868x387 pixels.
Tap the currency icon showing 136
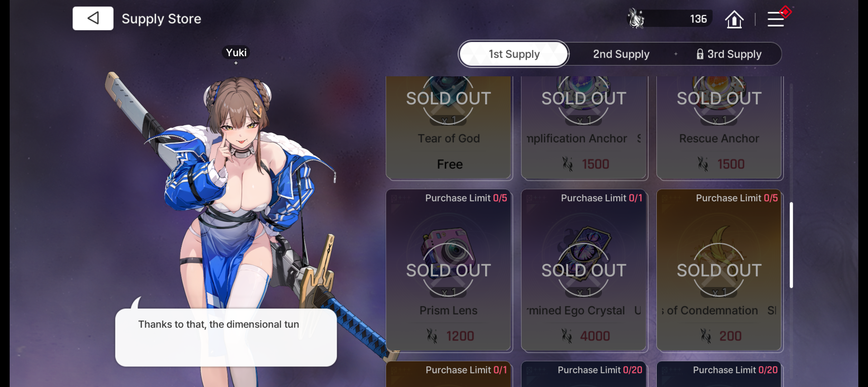636,18
